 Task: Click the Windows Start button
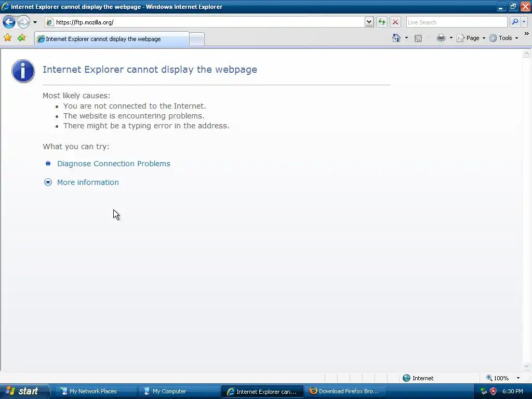tap(24, 391)
